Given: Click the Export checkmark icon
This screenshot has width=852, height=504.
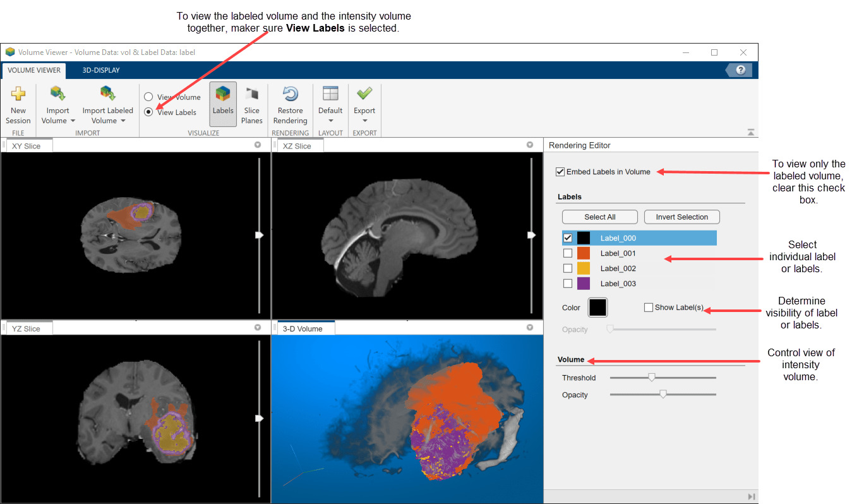Looking at the screenshot, I should [364, 94].
